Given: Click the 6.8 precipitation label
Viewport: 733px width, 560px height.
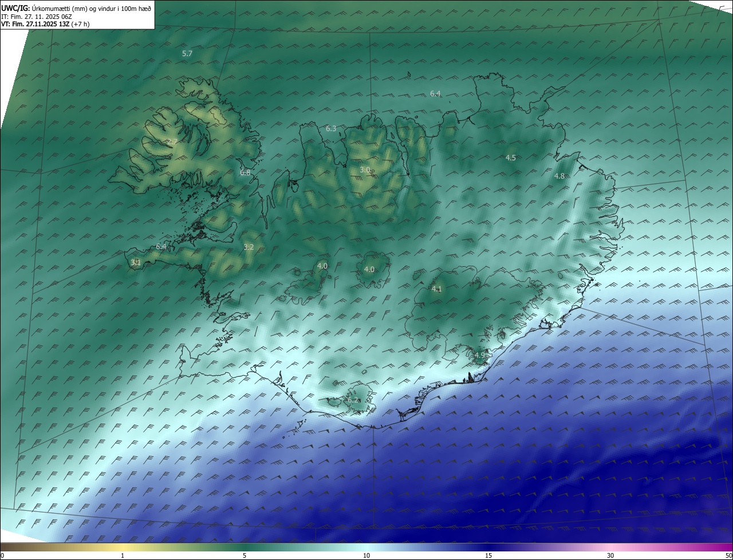Looking at the screenshot, I should [245, 172].
